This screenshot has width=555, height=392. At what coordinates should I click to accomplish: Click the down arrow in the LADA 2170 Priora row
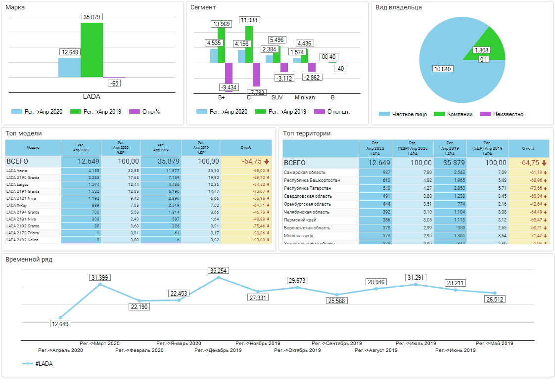point(268,233)
